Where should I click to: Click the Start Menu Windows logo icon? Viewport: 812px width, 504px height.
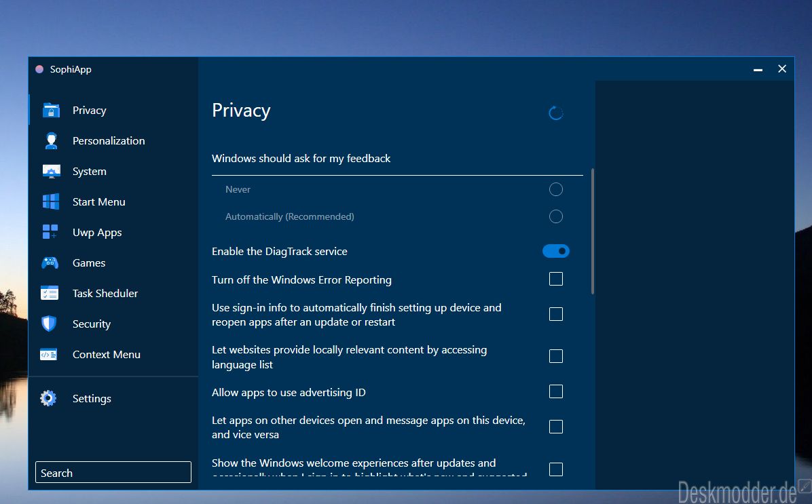(x=51, y=202)
